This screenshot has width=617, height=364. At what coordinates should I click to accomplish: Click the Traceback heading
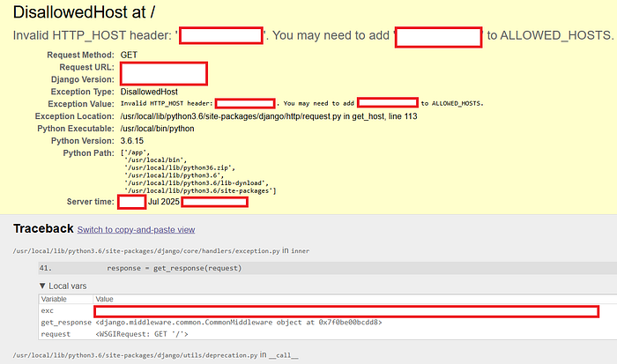[43, 228]
